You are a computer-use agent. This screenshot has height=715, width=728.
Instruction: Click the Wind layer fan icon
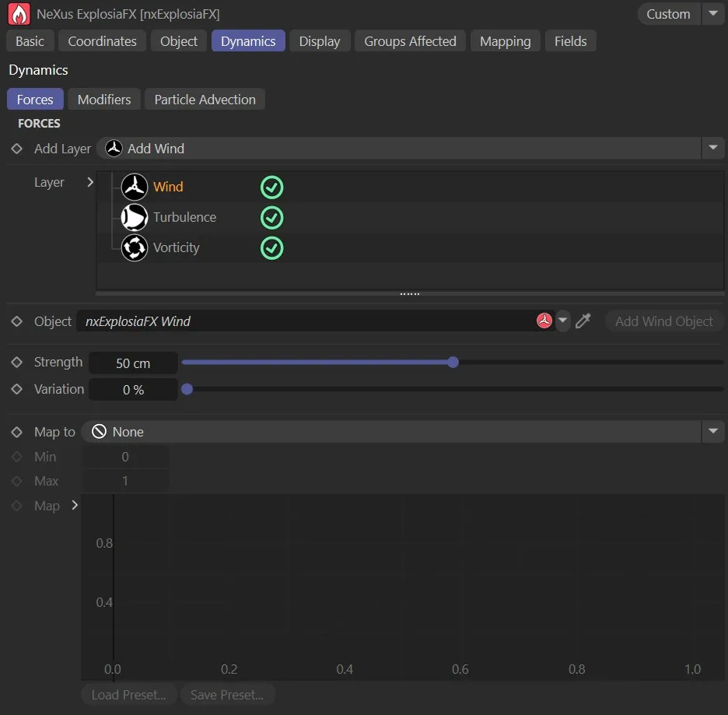click(135, 187)
